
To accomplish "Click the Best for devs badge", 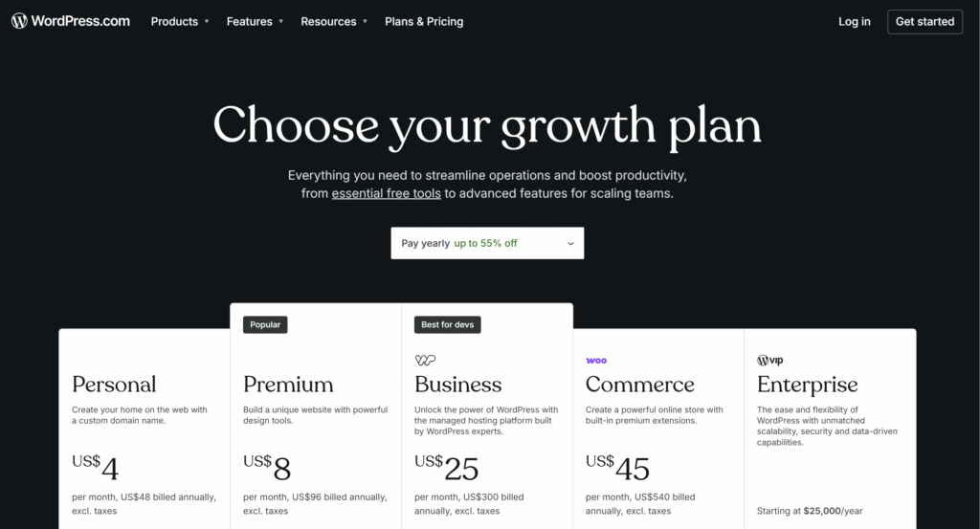I will click(x=448, y=325).
